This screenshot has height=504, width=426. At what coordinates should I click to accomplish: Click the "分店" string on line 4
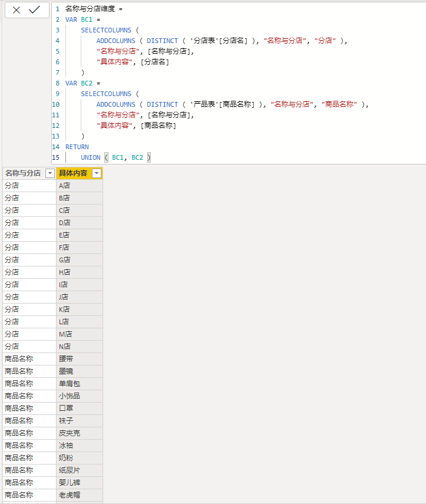pyautogui.click(x=325, y=41)
